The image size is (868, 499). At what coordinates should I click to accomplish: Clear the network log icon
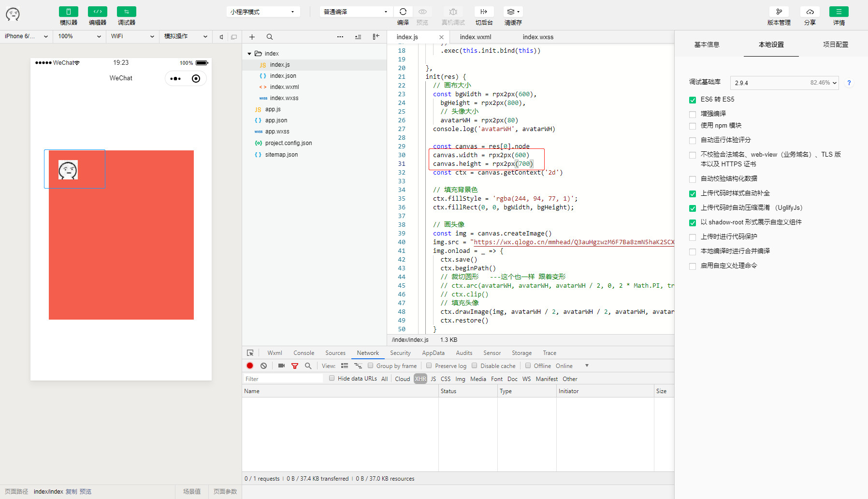(263, 366)
